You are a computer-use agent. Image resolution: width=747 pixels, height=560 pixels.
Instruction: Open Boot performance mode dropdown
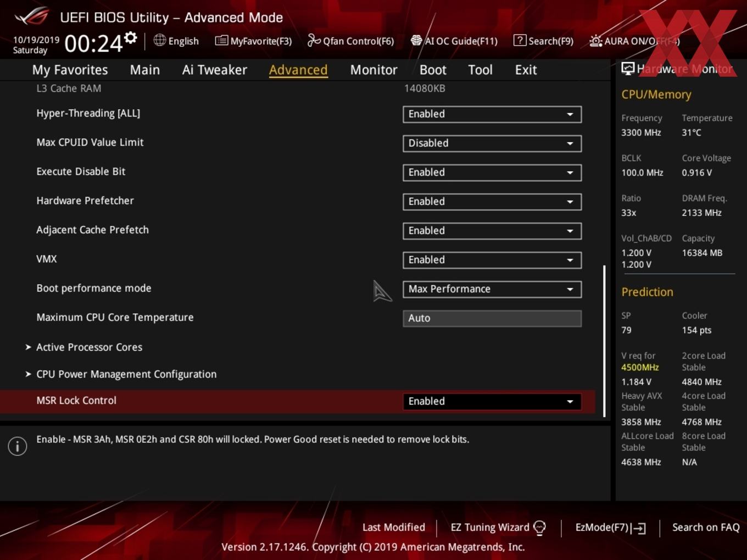click(492, 289)
